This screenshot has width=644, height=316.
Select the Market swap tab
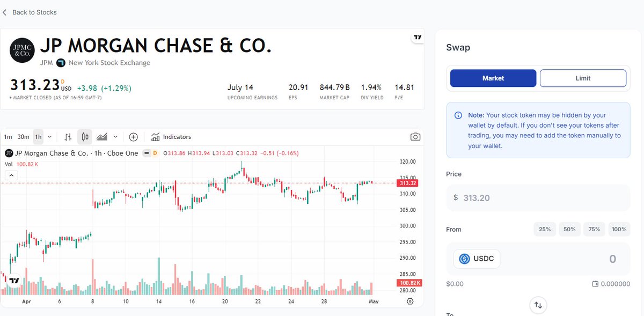click(493, 78)
